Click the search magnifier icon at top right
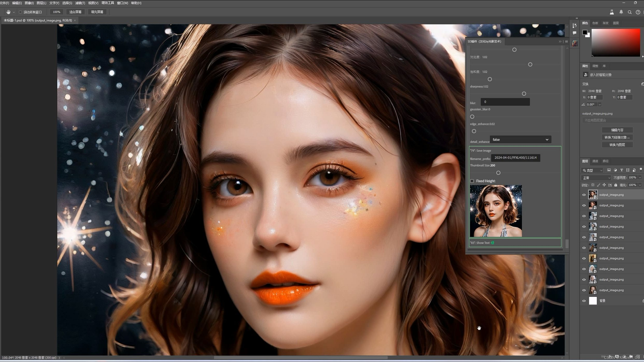 [629, 12]
